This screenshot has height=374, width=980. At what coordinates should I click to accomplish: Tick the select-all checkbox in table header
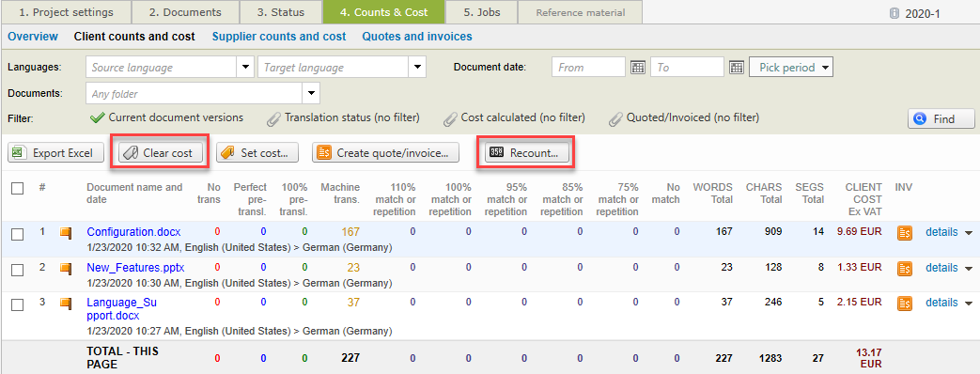click(18, 188)
